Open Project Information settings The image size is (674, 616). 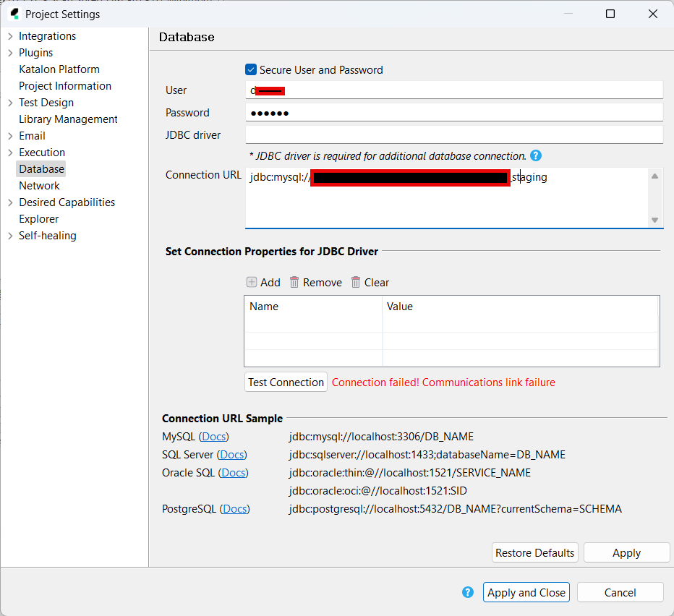[x=65, y=86]
